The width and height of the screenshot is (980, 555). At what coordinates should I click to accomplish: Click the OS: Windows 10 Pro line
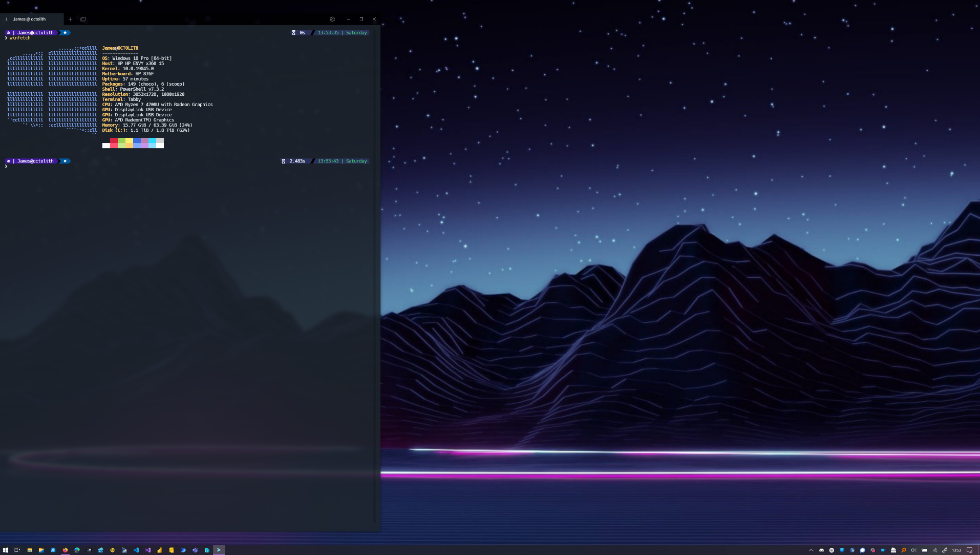pos(137,58)
